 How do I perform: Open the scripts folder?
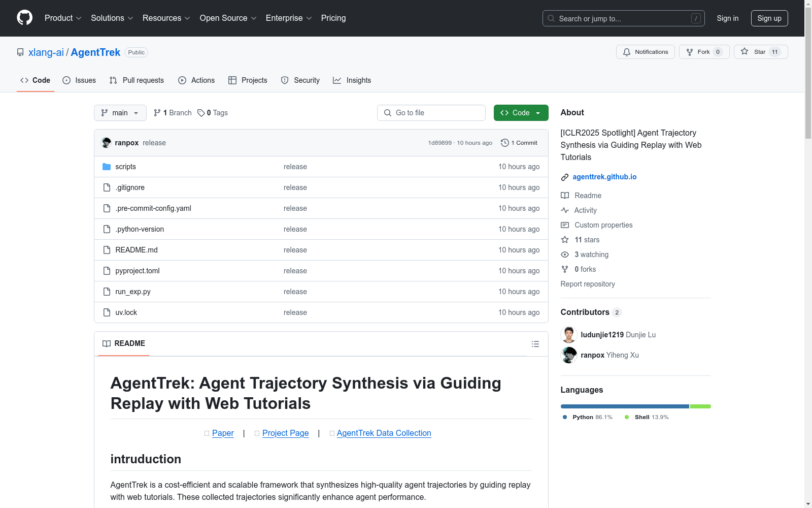click(125, 167)
